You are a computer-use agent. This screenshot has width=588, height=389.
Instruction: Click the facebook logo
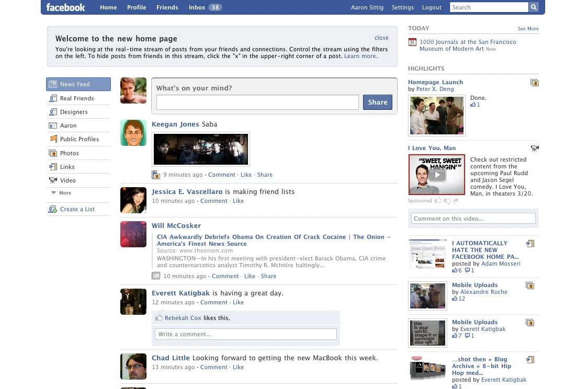[x=65, y=7]
